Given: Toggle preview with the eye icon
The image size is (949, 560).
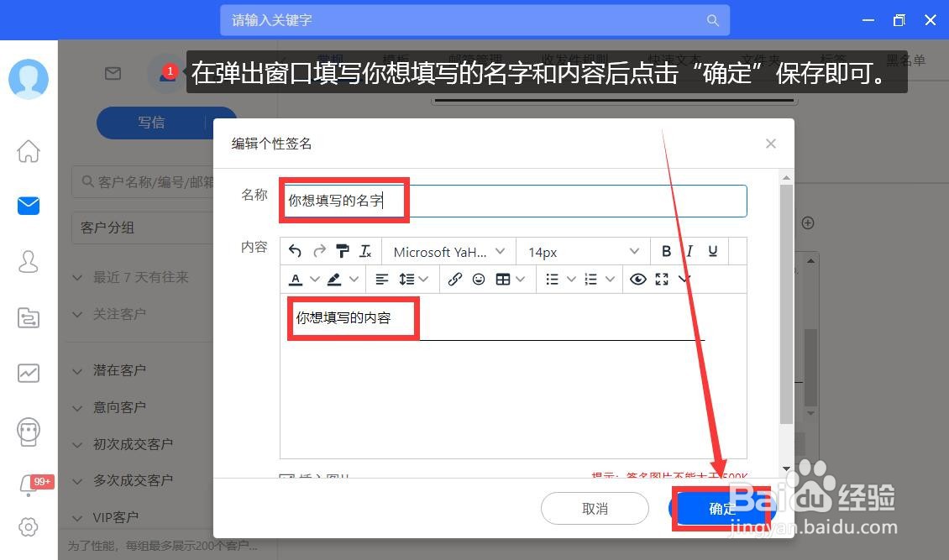Looking at the screenshot, I should point(638,280).
